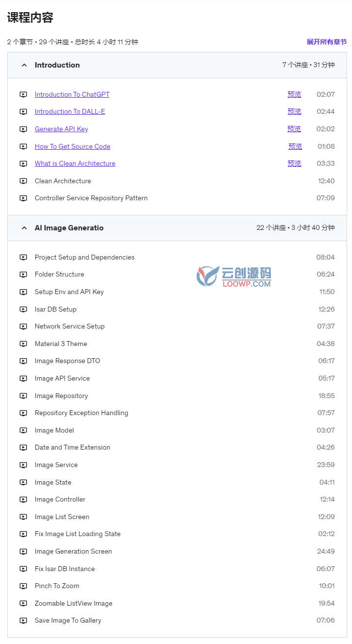Click video icon beside Pinch To Zoom

pyautogui.click(x=23, y=586)
